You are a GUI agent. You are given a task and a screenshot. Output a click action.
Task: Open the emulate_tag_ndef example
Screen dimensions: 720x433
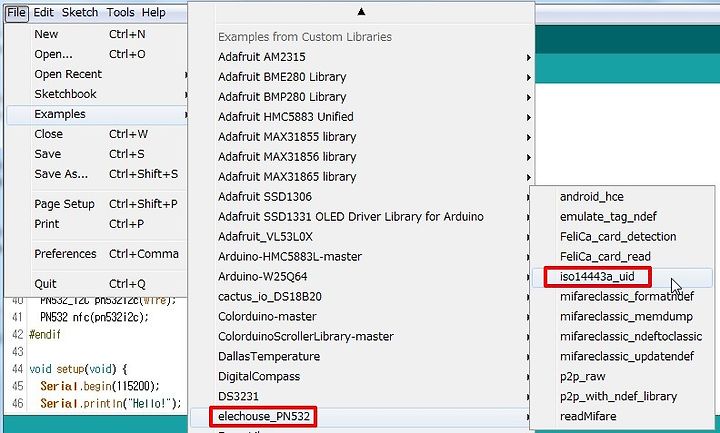[x=622, y=217]
